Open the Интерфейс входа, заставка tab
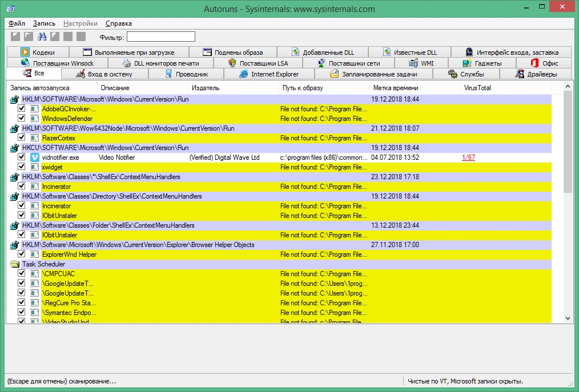Screen dimensions: 579x392 512,52
